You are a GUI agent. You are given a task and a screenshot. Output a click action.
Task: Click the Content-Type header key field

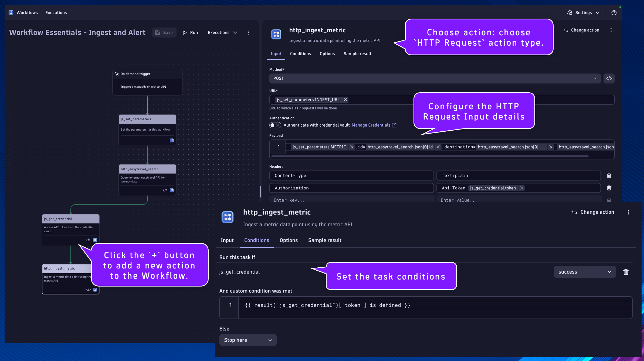[351, 176]
